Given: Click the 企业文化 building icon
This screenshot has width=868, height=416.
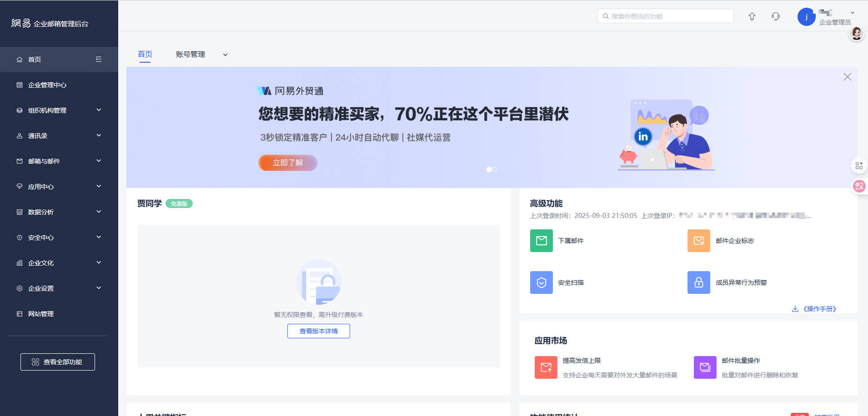Looking at the screenshot, I should [20, 263].
